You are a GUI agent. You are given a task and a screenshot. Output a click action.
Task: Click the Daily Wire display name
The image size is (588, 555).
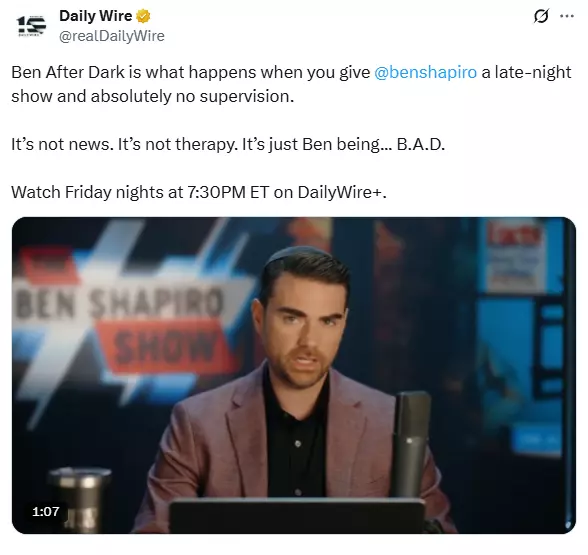96,16
